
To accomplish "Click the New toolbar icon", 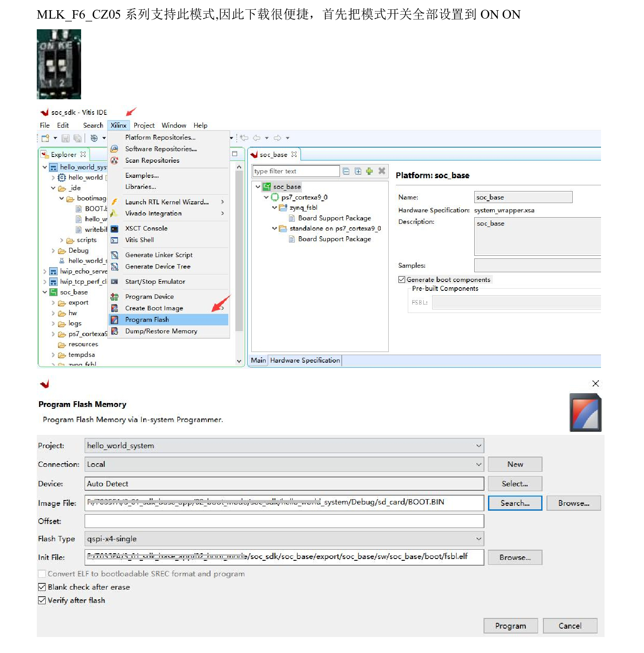I will coord(45,138).
